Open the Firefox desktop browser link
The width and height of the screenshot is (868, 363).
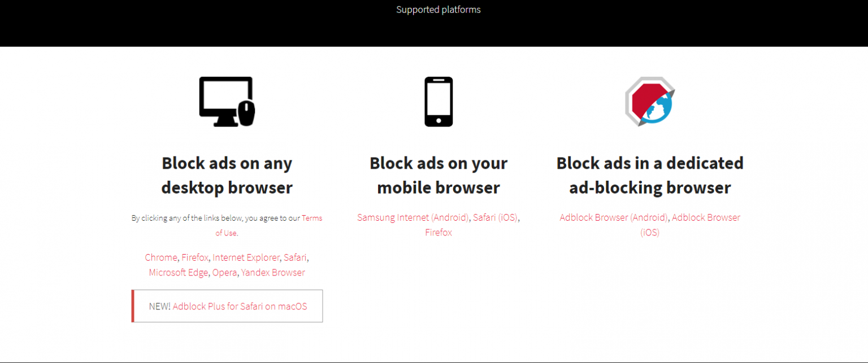tap(194, 257)
